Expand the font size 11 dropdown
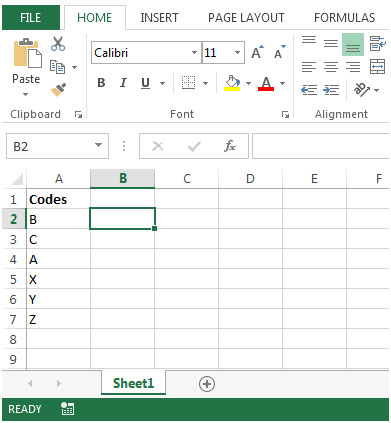The image size is (391, 423). pyautogui.click(x=237, y=53)
